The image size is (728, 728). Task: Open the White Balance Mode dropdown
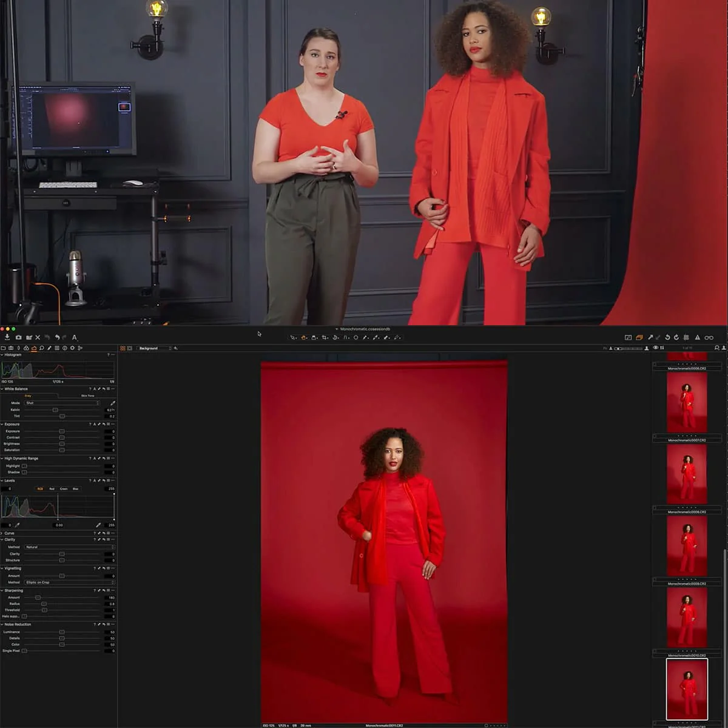(61, 403)
